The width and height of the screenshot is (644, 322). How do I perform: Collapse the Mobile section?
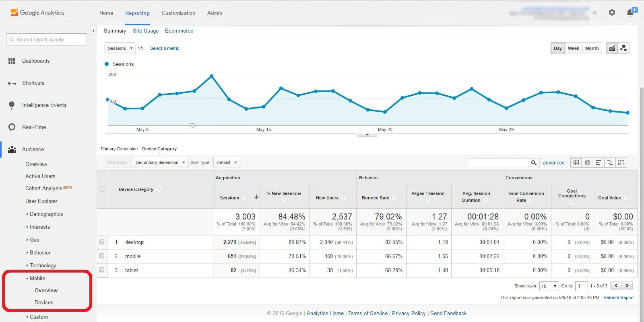(x=35, y=278)
